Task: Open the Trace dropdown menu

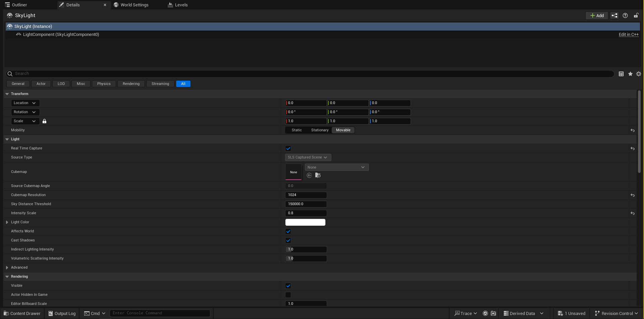Action: click(466, 313)
